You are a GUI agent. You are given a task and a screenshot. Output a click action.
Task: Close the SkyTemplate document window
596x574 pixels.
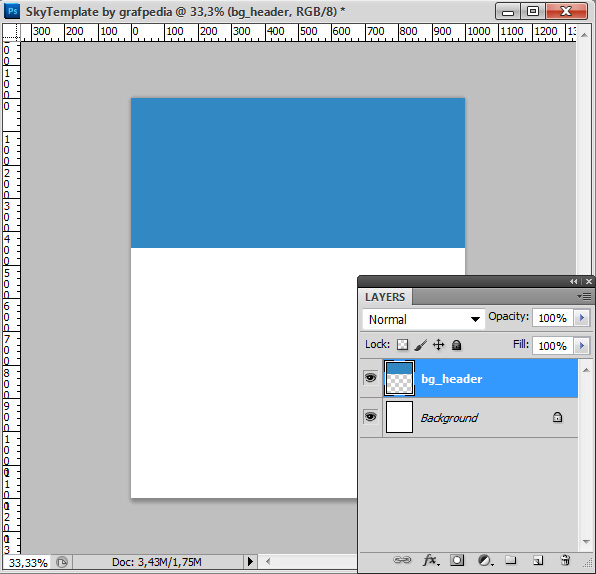pos(566,11)
